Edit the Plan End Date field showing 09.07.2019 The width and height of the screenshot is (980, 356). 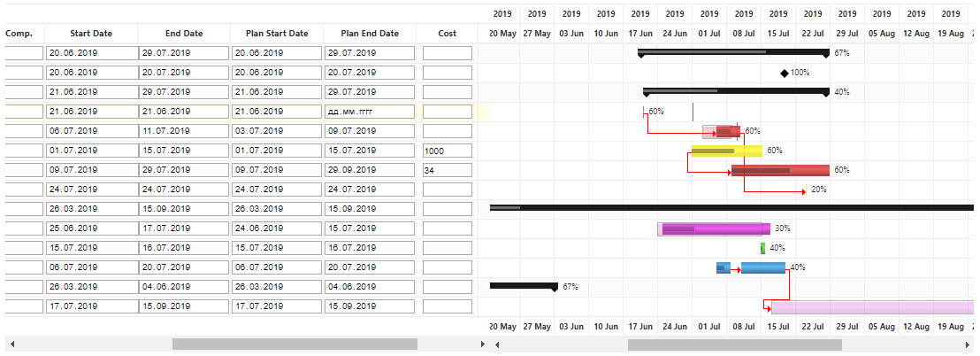[x=370, y=131]
